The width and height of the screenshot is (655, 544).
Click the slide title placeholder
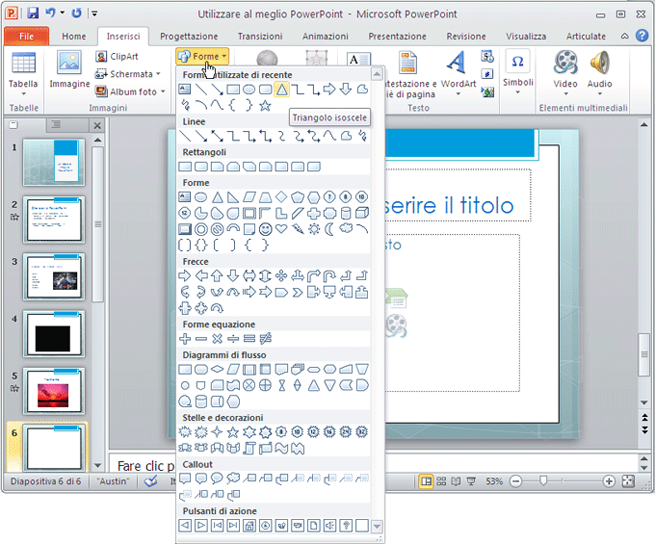[x=457, y=195]
